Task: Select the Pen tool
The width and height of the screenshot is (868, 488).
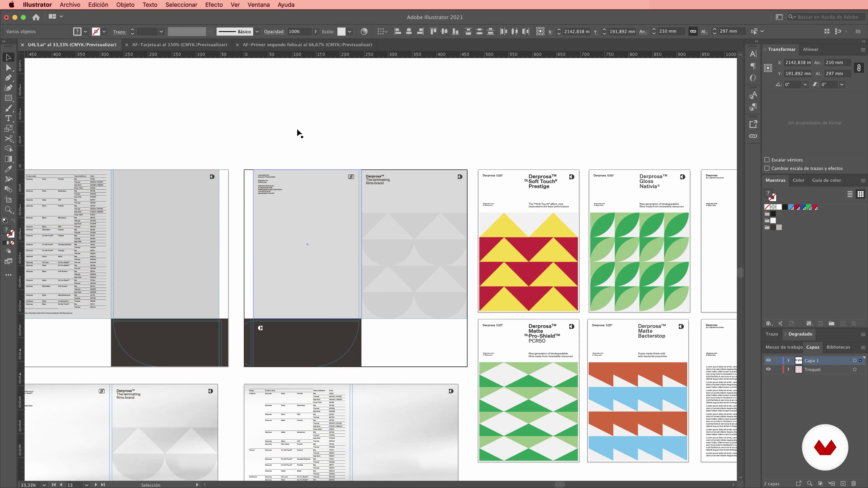Action: click(x=8, y=78)
